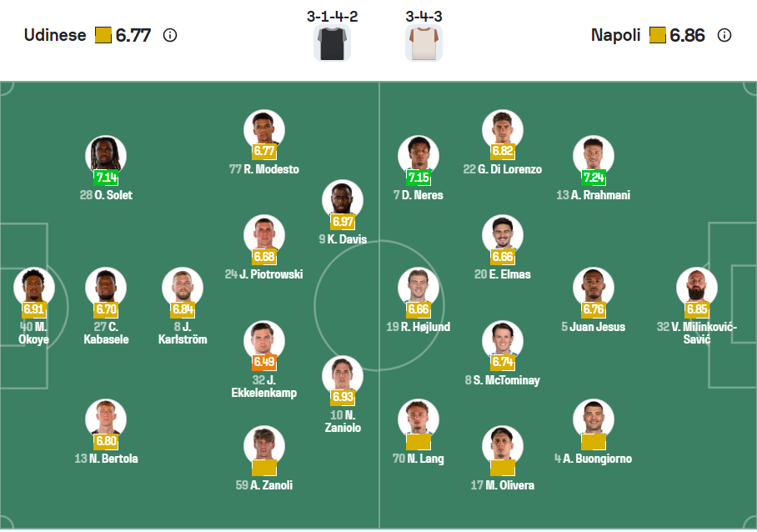The width and height of the screenshot is (757, 532).
Task: Select K. Davis player photo
Action: point(343,200)
